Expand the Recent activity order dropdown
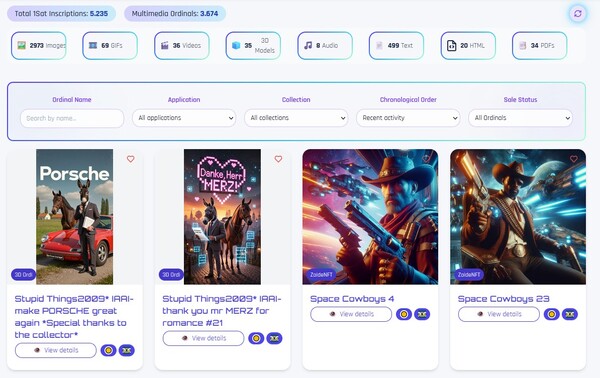This screenshot has width=600, height=378. pyautogui.click(x=408, y=118)
